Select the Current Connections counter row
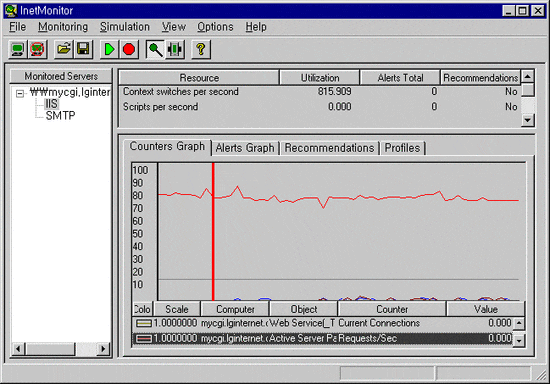The height and width of the screenshot is (384, 550). (x=322, y=323)
